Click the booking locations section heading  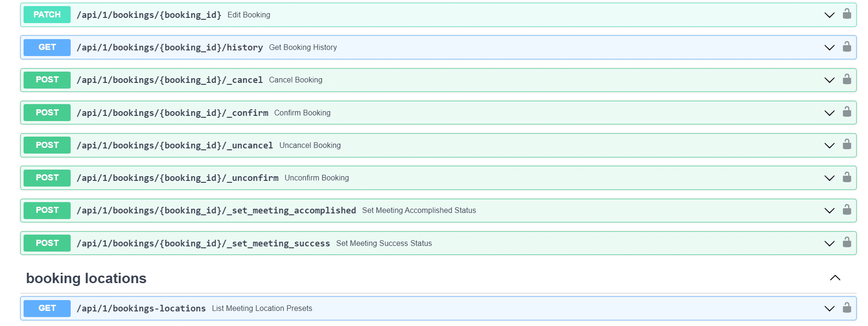pyautogui.click(x=86, y=278)
